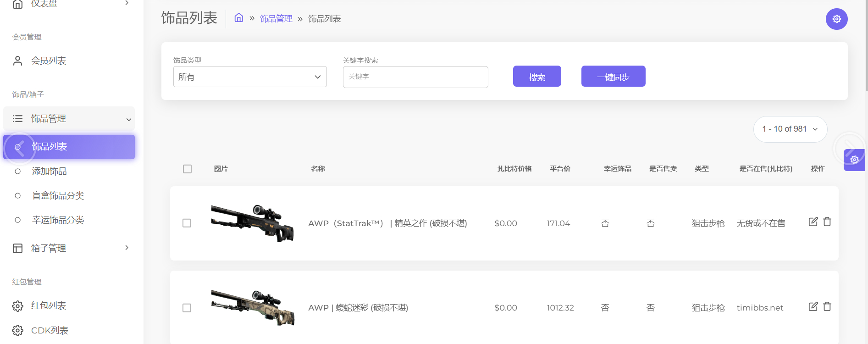Open the 饰品类型 dropdown showing 所有
868x344 pixels.
[250, 77]
